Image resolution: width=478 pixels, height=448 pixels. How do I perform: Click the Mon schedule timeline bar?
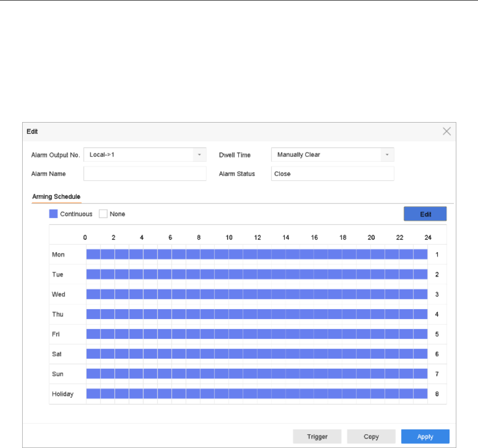[256, 255]
